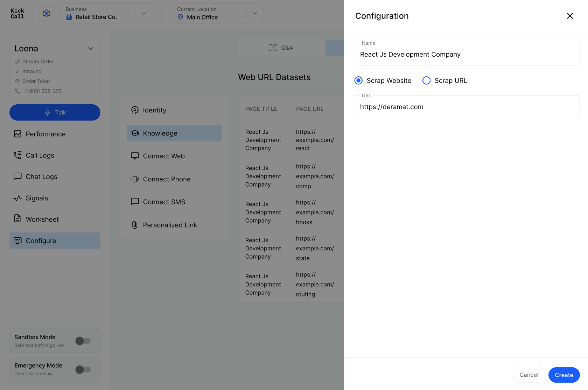588x390 pixels.
Task: Click the Cancel button
Action: point(529,375)
